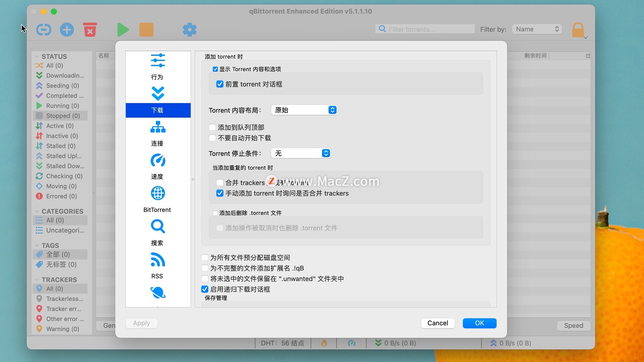Click in the Filter torrents search field
The image size is (644, 362).
coord(425,29)
